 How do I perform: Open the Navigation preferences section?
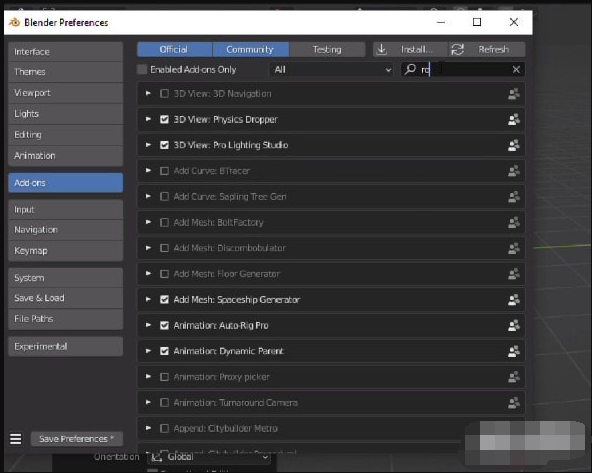[x=66, y=230]
